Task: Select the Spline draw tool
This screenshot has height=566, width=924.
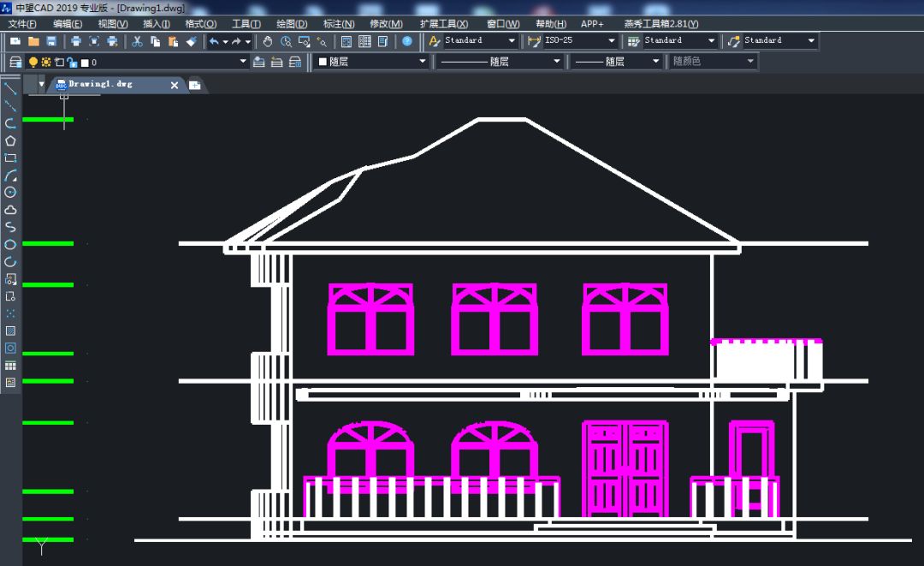Action: pyautogui.click(x=10, y=227)
